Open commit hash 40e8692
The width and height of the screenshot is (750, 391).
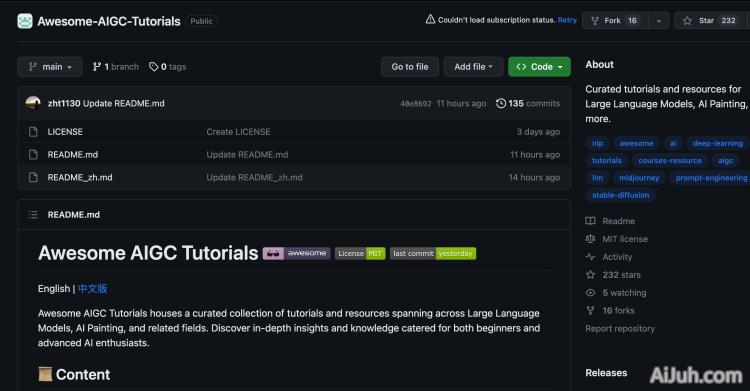tap(416, 103)
